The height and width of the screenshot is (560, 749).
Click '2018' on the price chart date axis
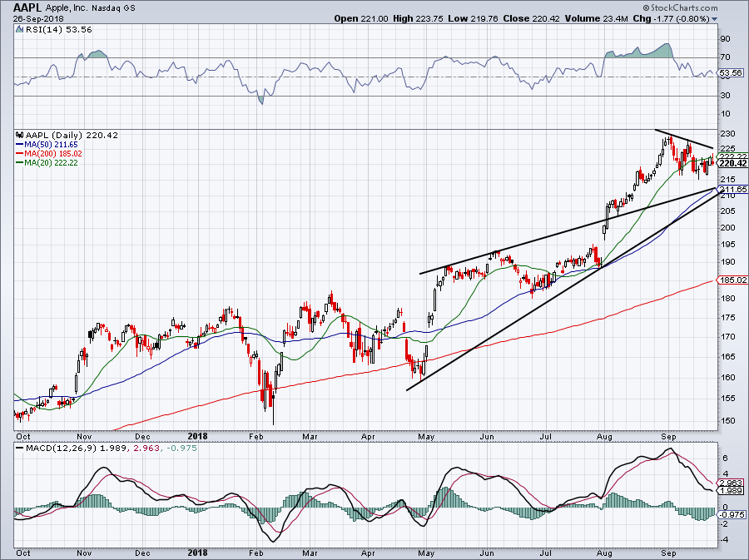tap(198, 436)
